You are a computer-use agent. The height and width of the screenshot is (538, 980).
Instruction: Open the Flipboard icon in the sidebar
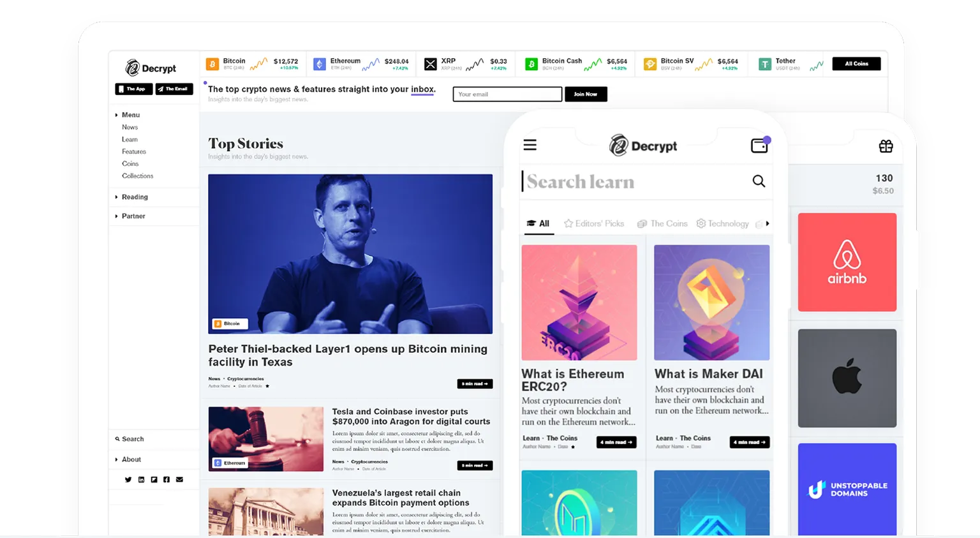154,479
